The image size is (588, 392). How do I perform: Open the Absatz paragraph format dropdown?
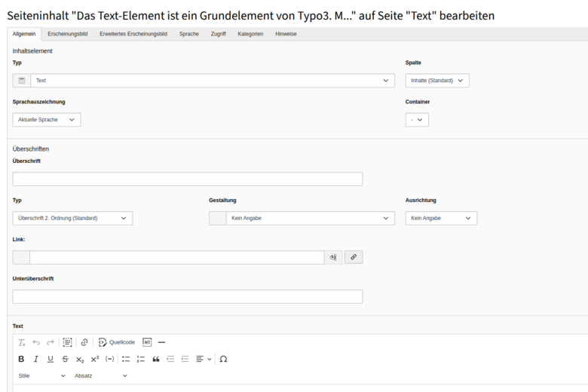[x=101, y=375]
